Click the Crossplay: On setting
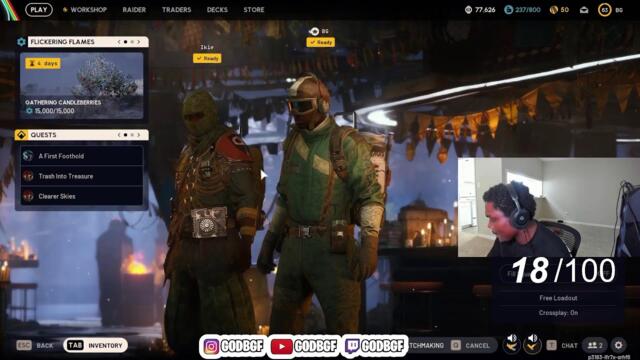The width and height of the screenshot is (640, 360). coord(558,313)
